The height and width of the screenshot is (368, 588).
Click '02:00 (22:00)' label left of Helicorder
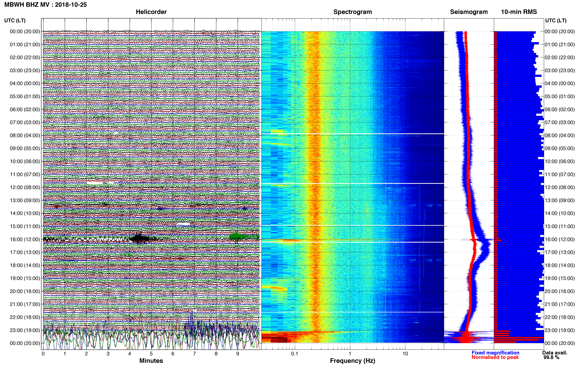point(25,57)
